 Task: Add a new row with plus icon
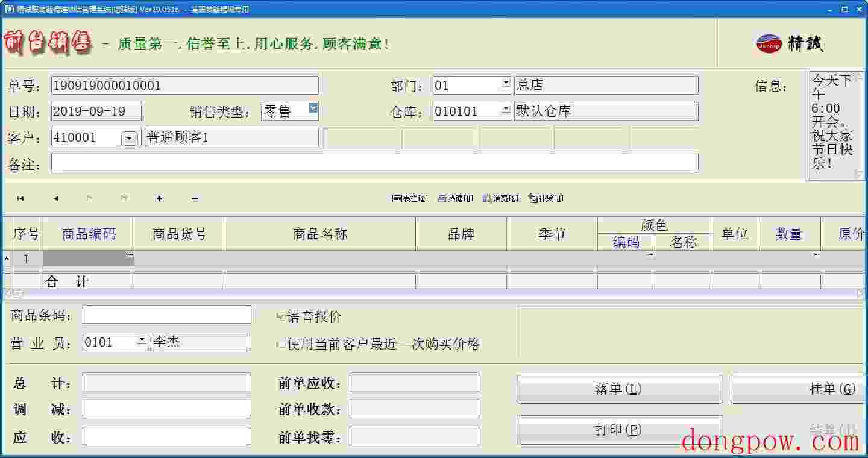pos(159,198)
